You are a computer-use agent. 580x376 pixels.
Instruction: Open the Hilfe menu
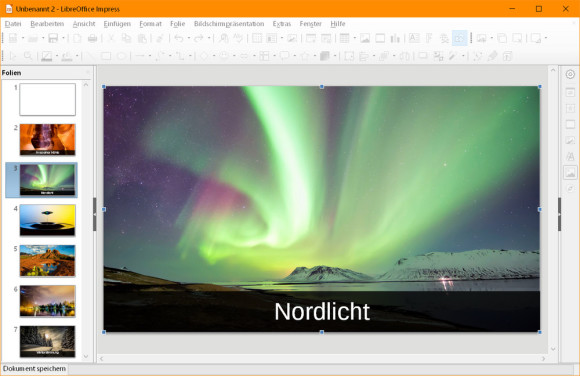pyautogui.click(x=338, y=24)
